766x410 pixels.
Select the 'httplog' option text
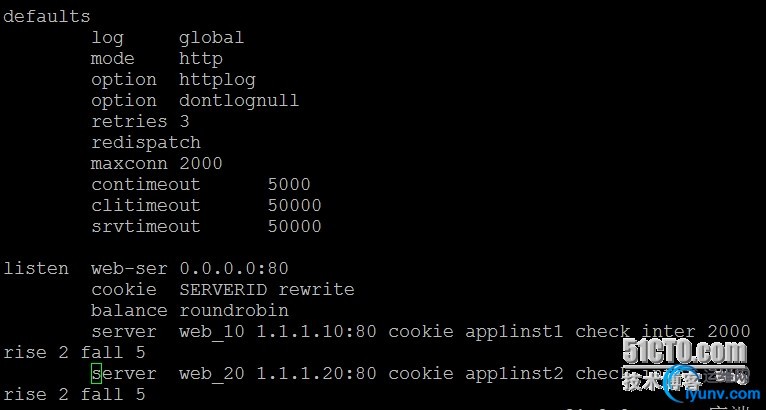coord(217,80)
